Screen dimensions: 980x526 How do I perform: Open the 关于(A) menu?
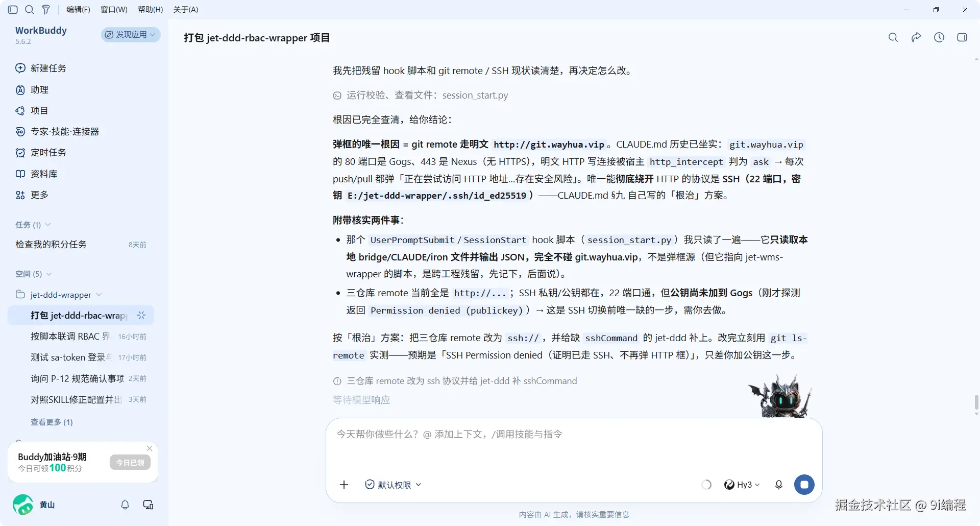click(x=186, y=10)
